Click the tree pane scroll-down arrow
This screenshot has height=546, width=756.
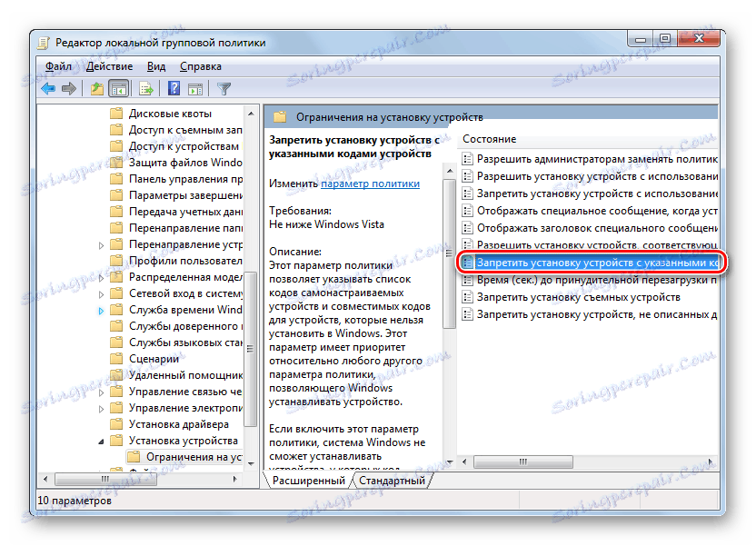(251, 463)
